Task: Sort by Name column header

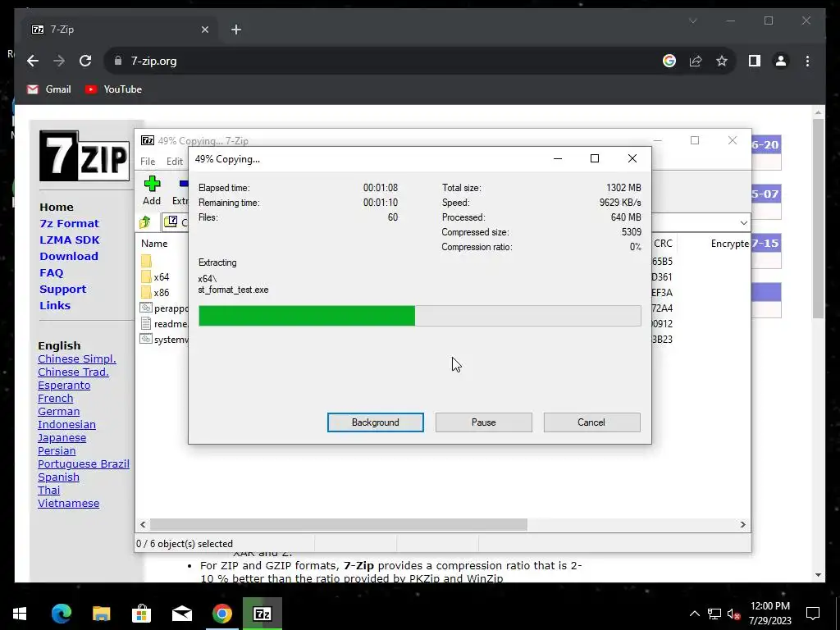Action: pos(154,243)
